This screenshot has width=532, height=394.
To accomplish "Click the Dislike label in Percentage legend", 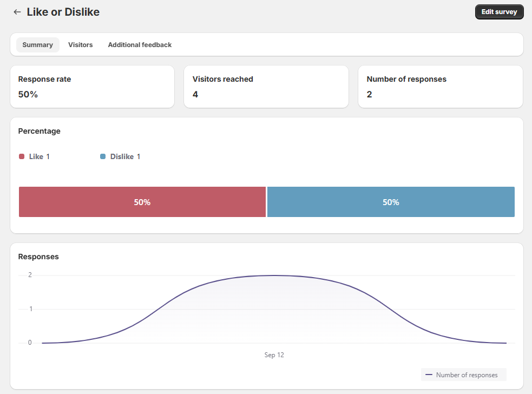I will click(122, 156).
